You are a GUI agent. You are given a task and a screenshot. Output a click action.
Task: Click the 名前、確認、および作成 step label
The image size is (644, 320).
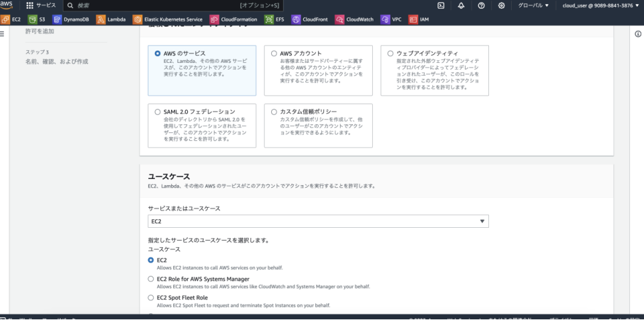point(57,61)
